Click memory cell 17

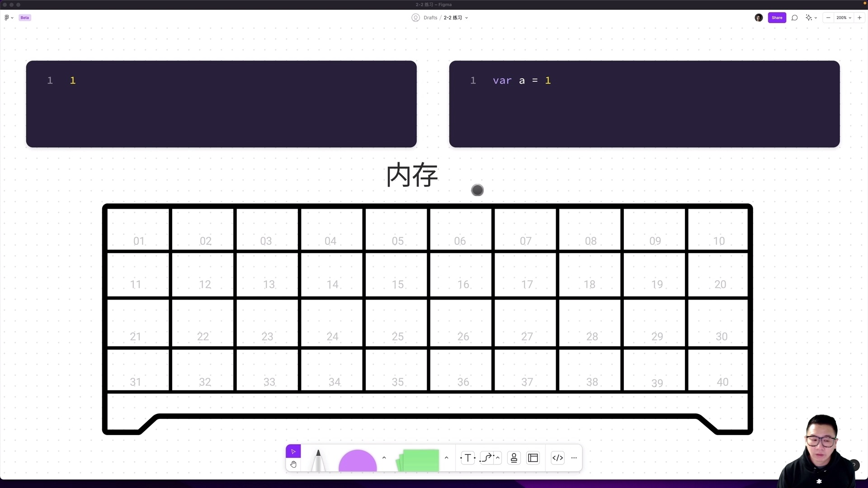[525, 275]
